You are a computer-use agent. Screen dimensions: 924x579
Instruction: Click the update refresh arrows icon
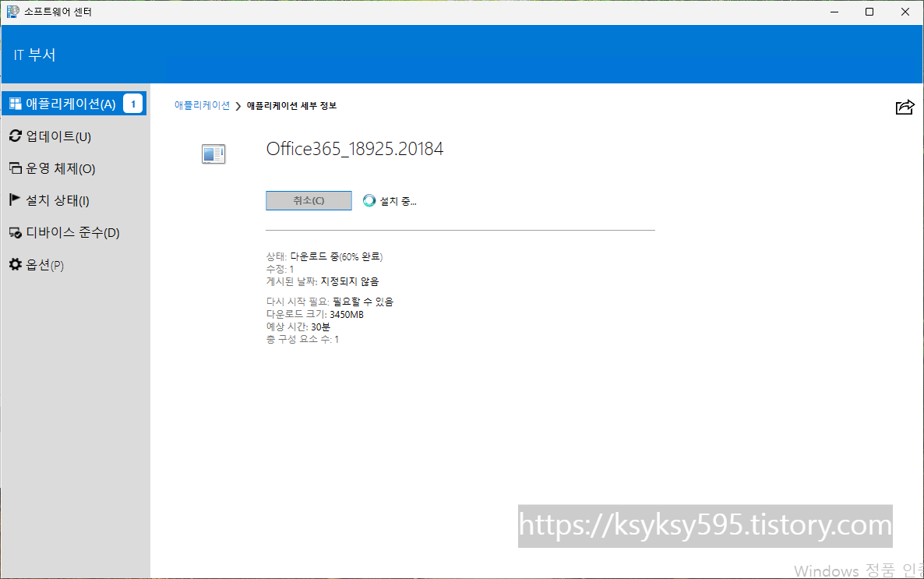click(x=16, y=136)
